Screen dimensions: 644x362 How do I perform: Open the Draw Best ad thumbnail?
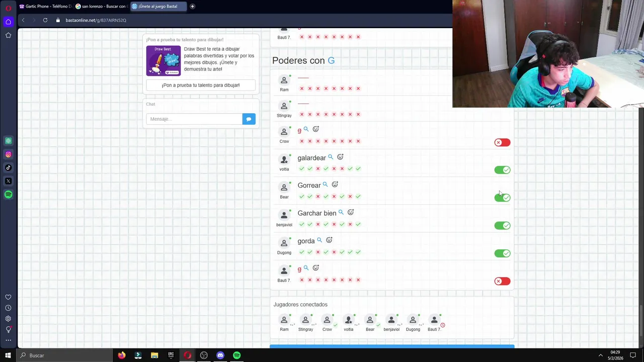pos(163,61)
